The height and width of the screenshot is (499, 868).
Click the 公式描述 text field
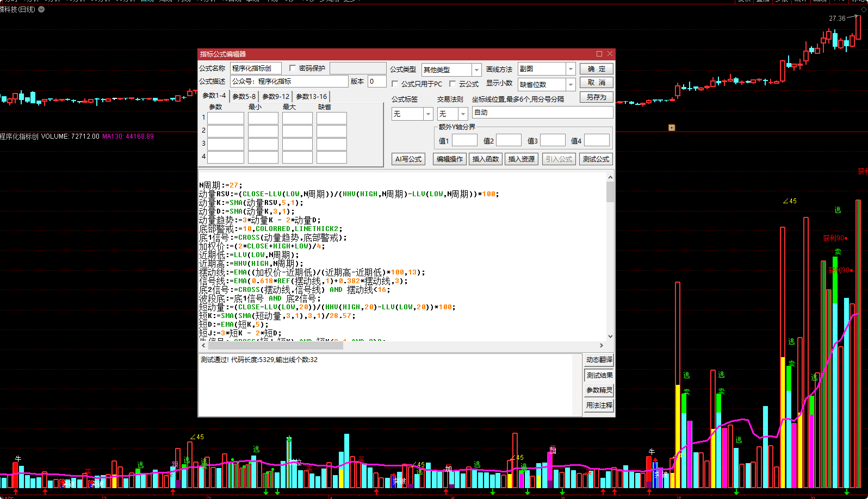pos(289,82)
